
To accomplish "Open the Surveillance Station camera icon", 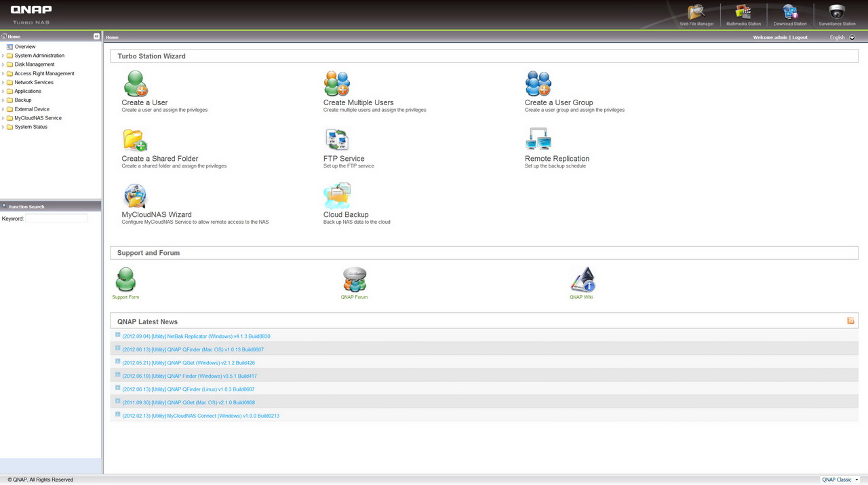I will click(837, 12).
